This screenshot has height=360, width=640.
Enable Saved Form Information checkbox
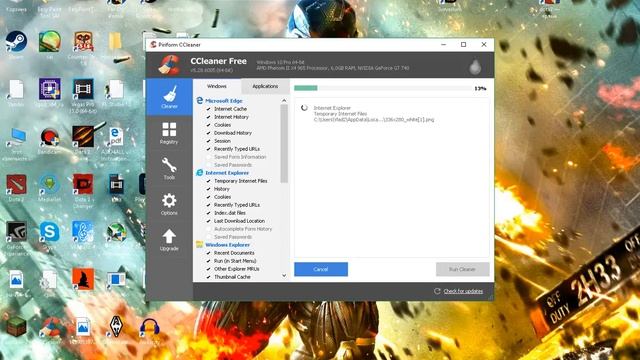(x=209, y=157)
